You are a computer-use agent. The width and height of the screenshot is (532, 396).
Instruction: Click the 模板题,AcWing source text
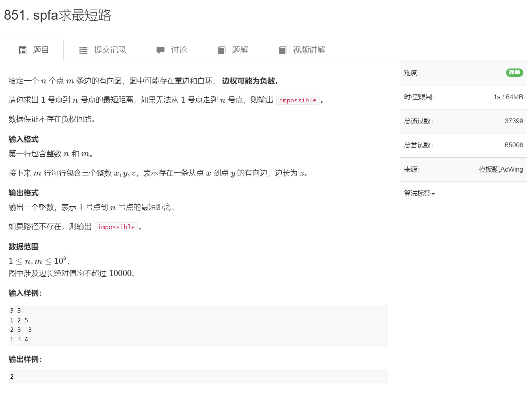pyautogui.click(x=501, y=169)
